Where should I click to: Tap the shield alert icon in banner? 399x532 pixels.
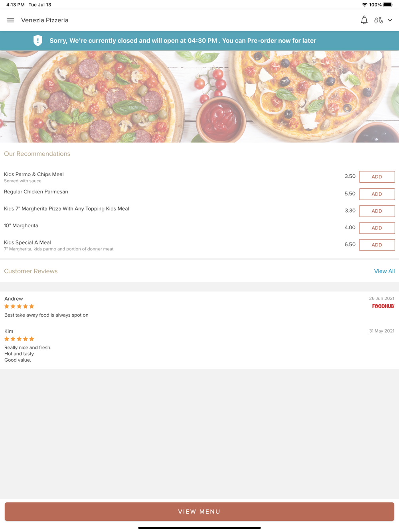coord(38,41)
